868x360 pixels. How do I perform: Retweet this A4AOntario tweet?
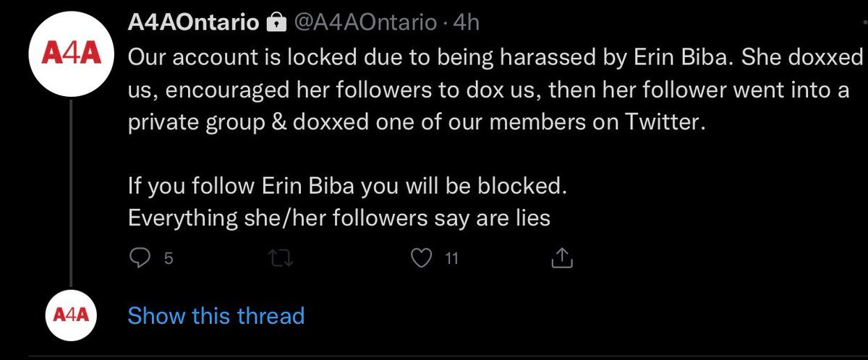point(278,257)
